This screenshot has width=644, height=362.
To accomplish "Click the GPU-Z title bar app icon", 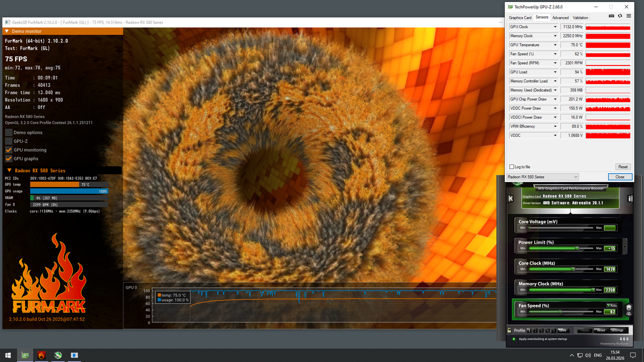I will coord(511,7).
